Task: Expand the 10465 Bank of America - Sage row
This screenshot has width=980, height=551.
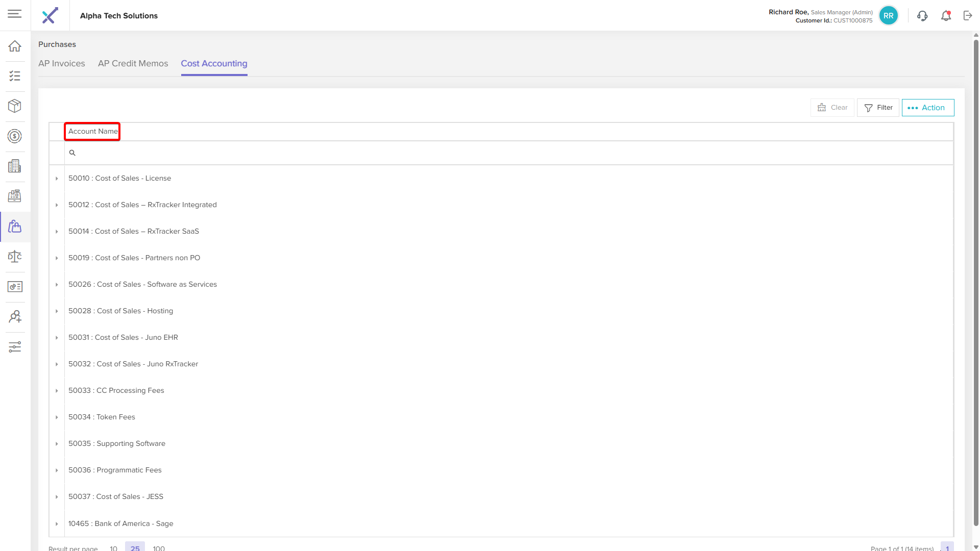Action: (x=57, y=524)
